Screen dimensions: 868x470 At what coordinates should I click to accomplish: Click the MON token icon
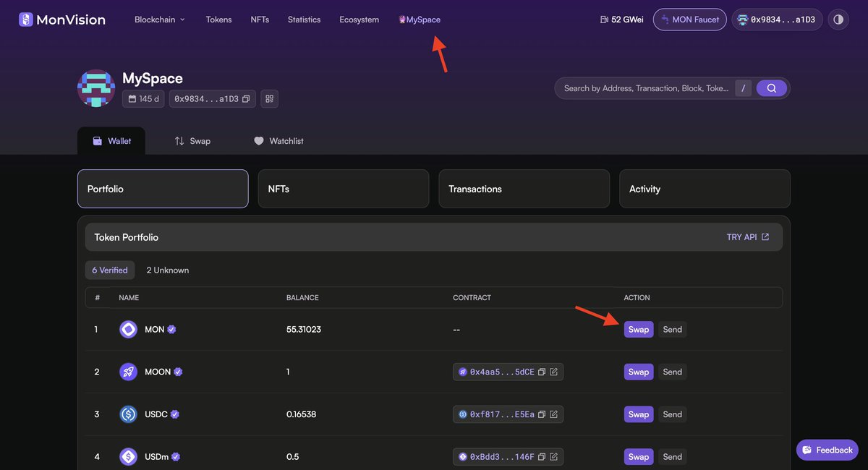point(128,329)
